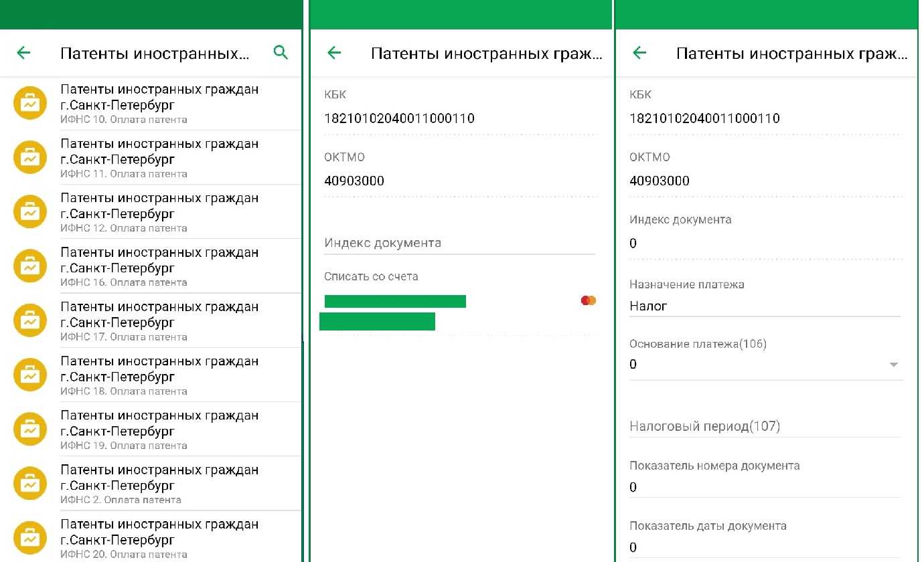Tap the briefcase icon for ИФНС 10
The width and height of the screenshot is (924, 562).
pos(30,103)
